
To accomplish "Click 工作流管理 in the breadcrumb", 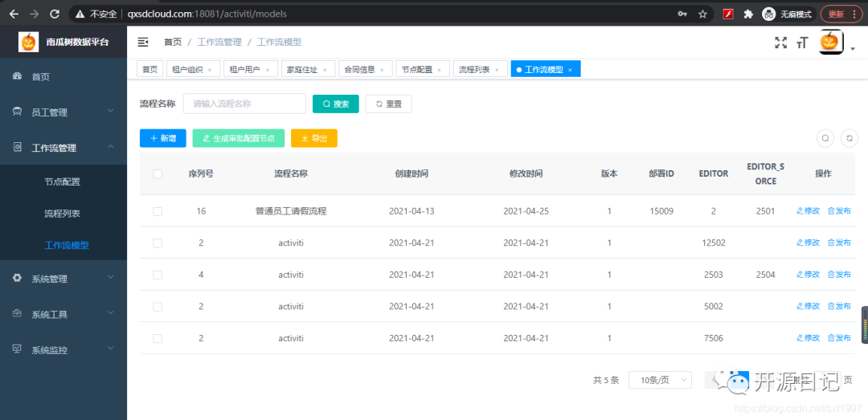I will [x=219, y=42].
